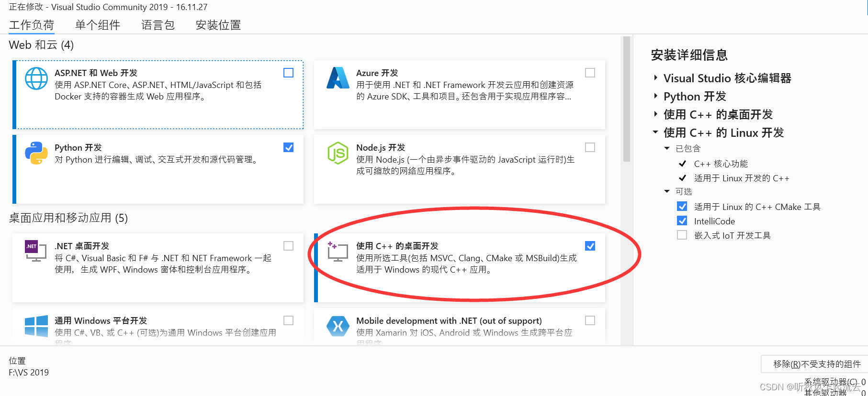868x396 pixels.
Task: Expand Python 开发 installation details
Action: click(x=656, y=96)
